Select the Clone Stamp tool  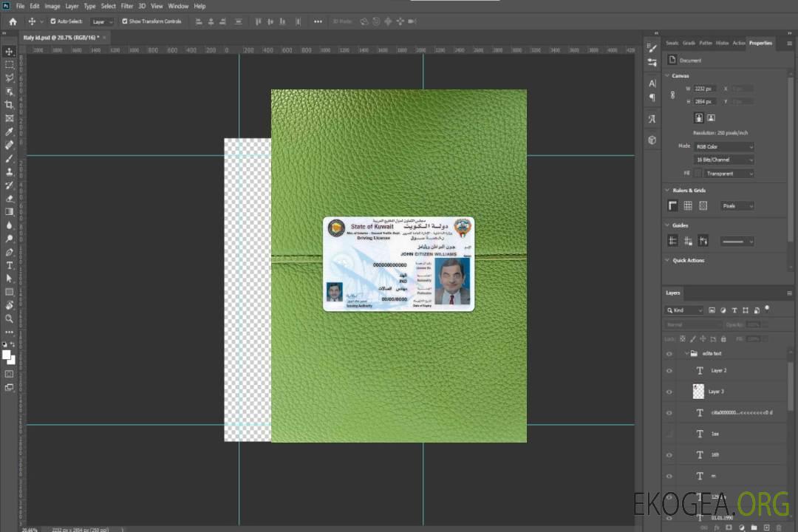point(9,172)
